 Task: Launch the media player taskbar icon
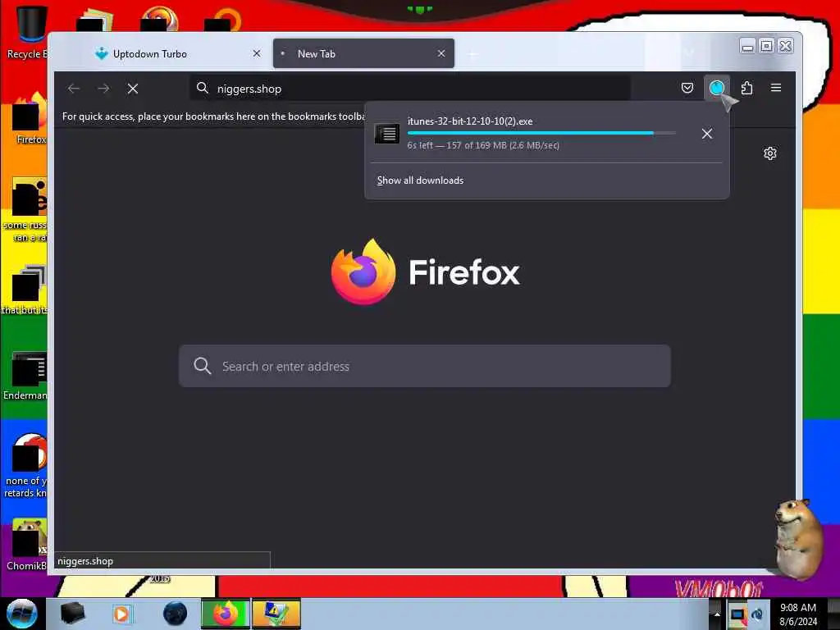(122, 614)
